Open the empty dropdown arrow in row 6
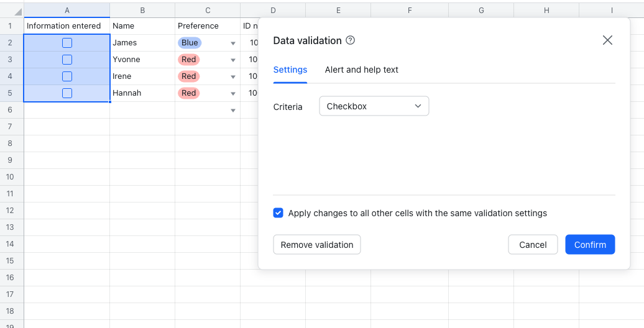The width and height of the screenshot is (644, 328). click(x=233, y=111)
